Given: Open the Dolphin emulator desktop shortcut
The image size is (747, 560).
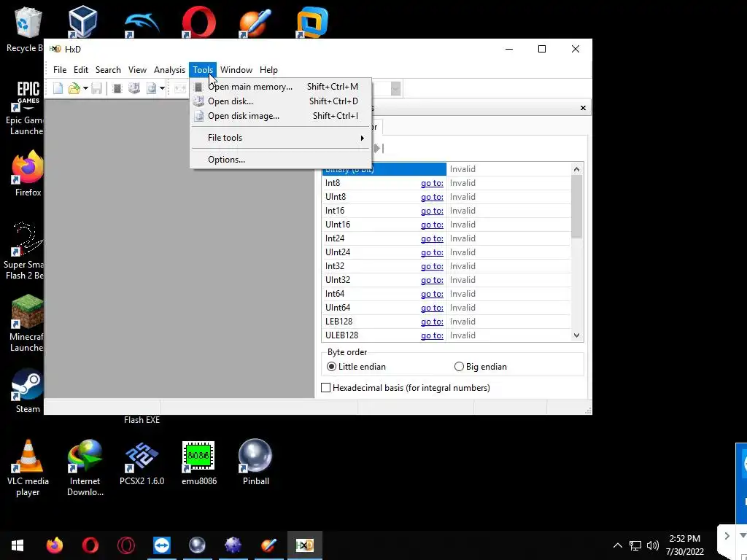Looking at the screenshot, I should [x=142, y=23].
